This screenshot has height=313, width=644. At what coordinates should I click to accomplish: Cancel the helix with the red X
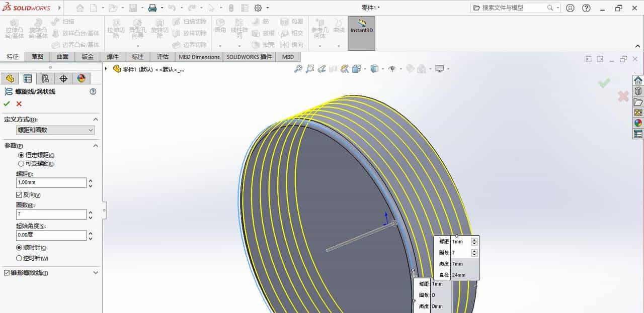(x=18, y=103)
